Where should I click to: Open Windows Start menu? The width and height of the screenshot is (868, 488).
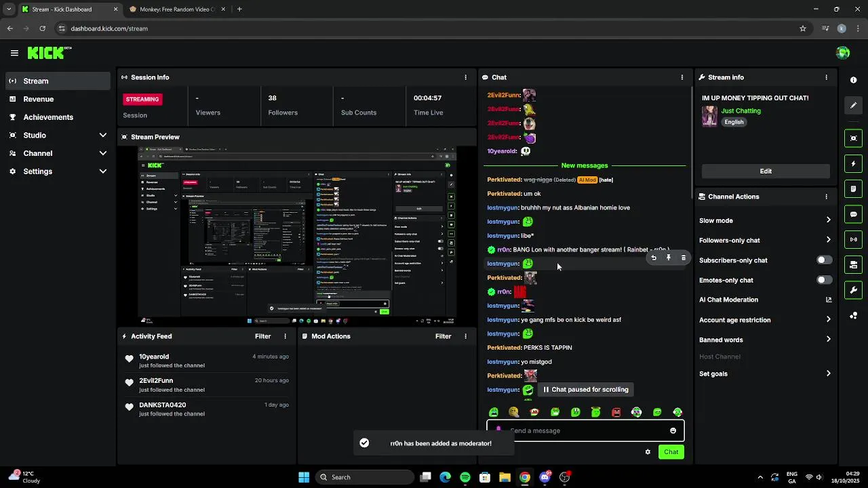pyautogui.click(x=304, y=477)
